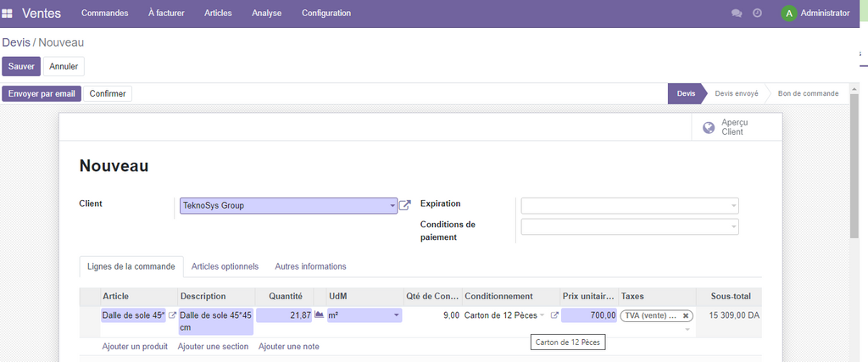Expand the Client dropdown
The image size is (868, 362).
pyautogui.click(x=392, y=206)
